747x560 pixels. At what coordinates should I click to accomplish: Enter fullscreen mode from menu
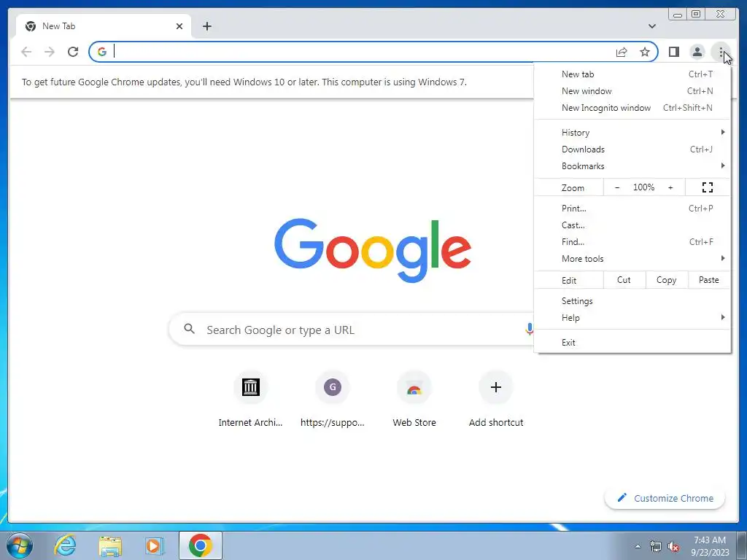708,187
